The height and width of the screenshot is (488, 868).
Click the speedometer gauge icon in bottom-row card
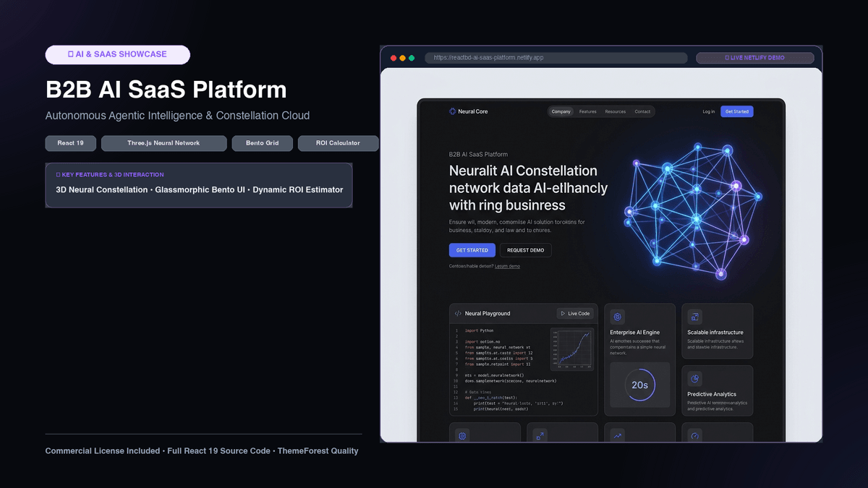point(695,435)
